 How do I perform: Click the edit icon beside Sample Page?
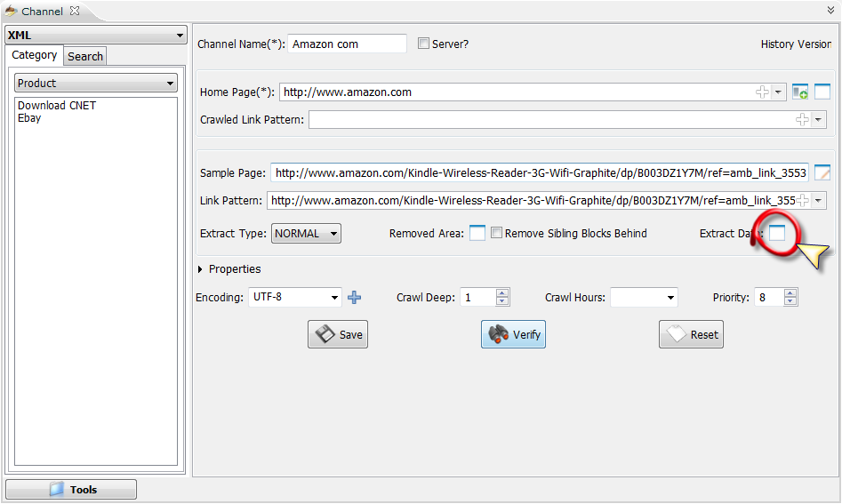pyautogui.click(x=822, y=173)
